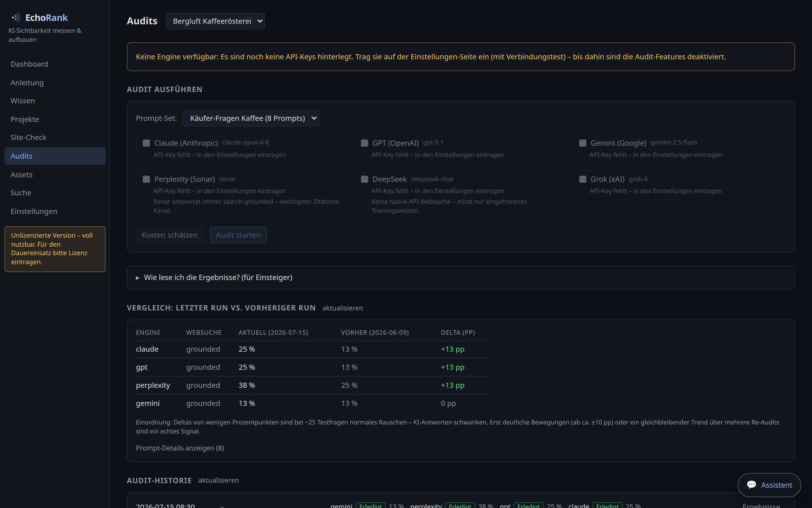
Task: Click the 'Keine Engine verfügbar' warning banner
Action: 461,56
